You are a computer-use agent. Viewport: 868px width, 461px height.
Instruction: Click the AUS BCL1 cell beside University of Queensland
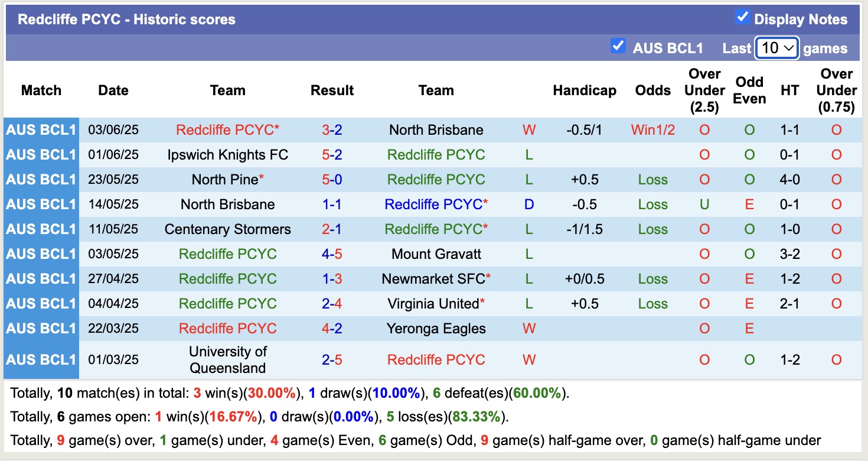point(41,359)
